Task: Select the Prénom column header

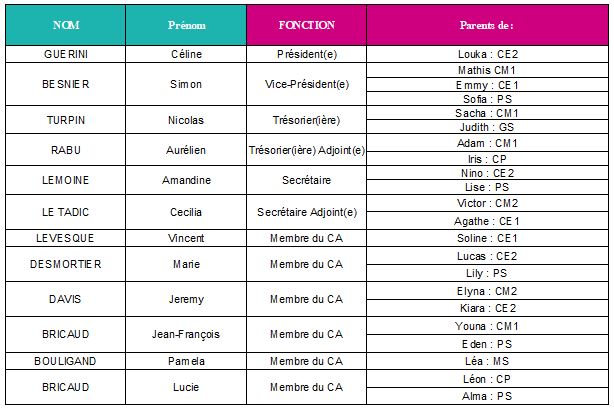Action: coord(187,25)
